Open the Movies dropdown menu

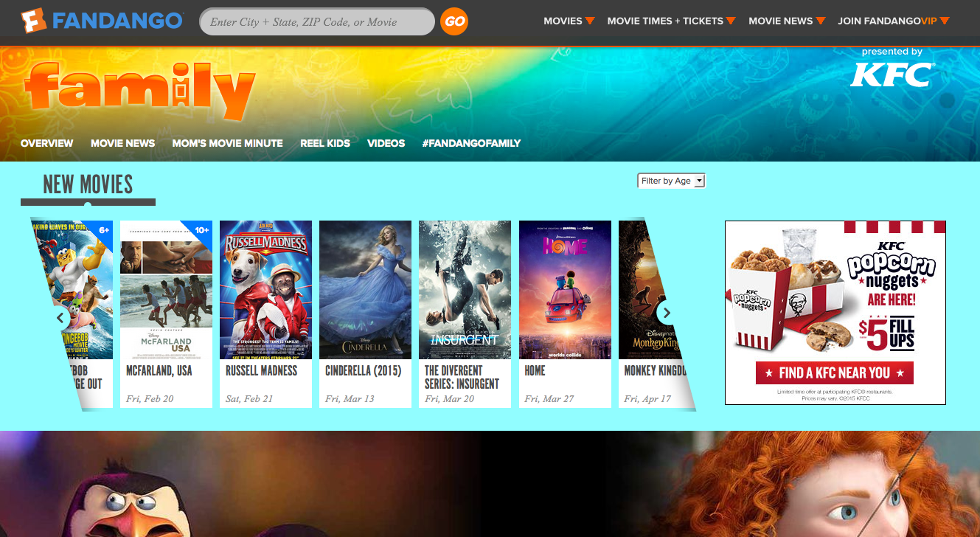[569, 21]
